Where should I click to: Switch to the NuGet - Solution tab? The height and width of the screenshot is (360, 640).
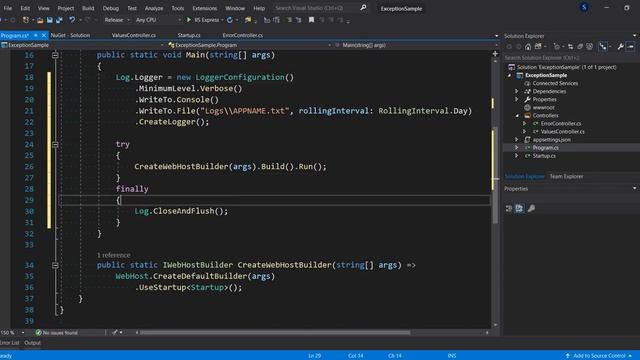(70, 36)
